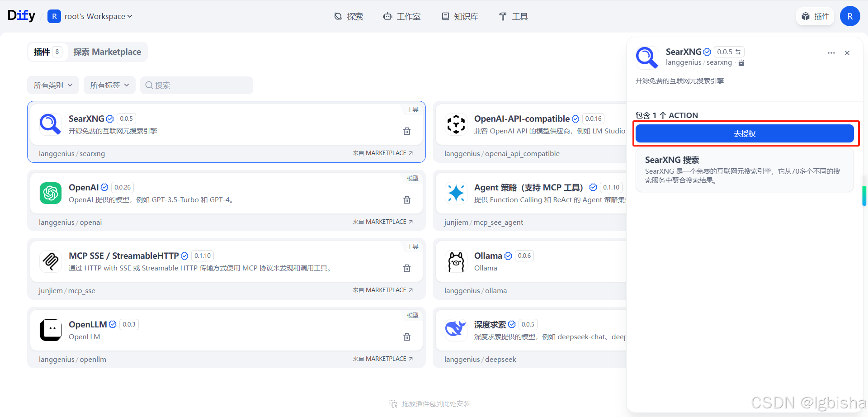The height and width of the screenshot is (417, 868).
Task: Click the langgenius / deepseek path text
Action: (480, 359)
